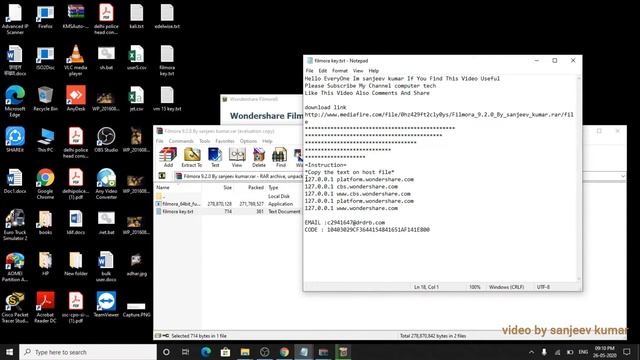Select AnyDesk desktop icon
Screen dimensions: 640x360
point(76,98)
